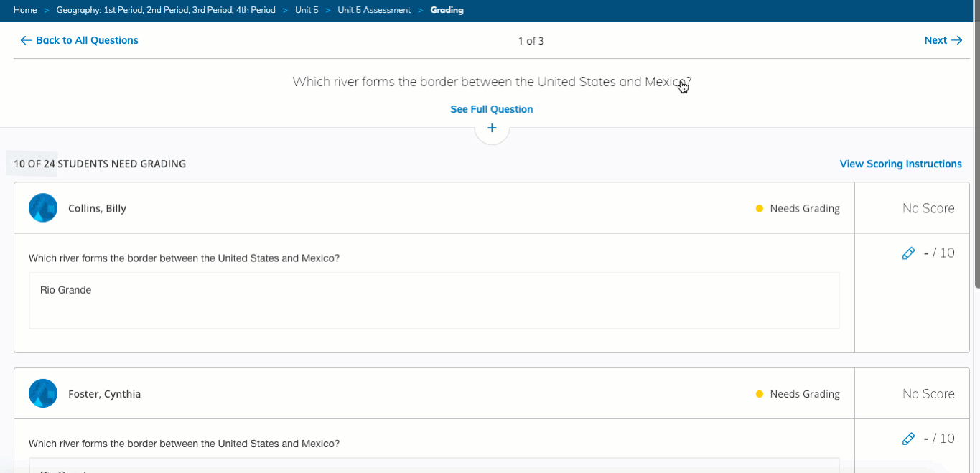Go to Next question

(943, 41)
